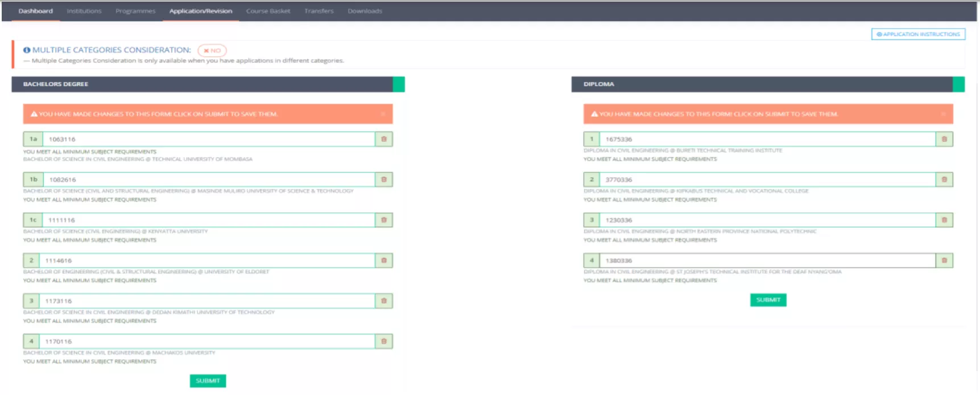Click the choice 1a programme code field
This screenshot has width=980, height=395.
point(209,139)
